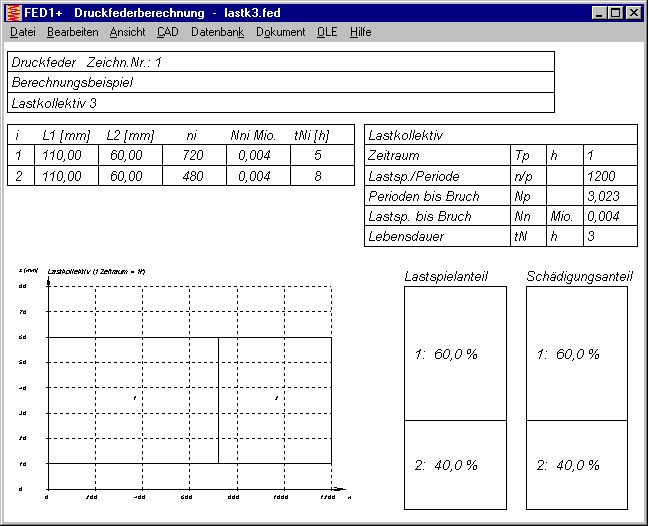This screenshot has height=526, width=648.
Task: Open the Datei menu
Action: click(x=22, y=32)
